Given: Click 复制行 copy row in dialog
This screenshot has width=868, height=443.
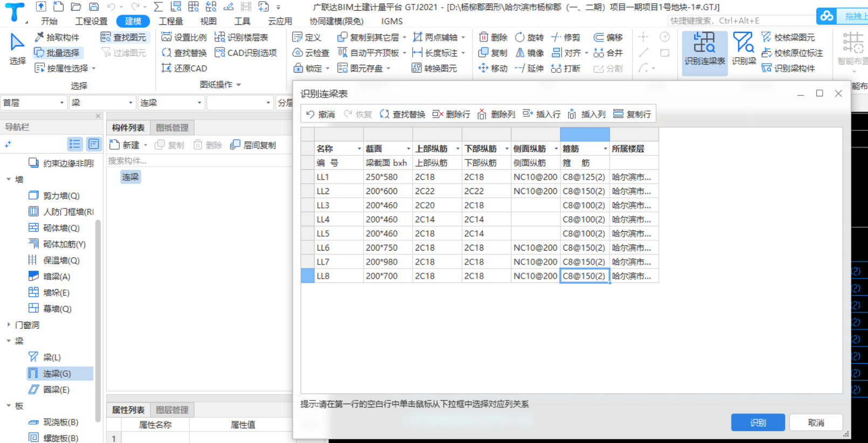Looking at the screenshot, I should [x=632, y=114].
